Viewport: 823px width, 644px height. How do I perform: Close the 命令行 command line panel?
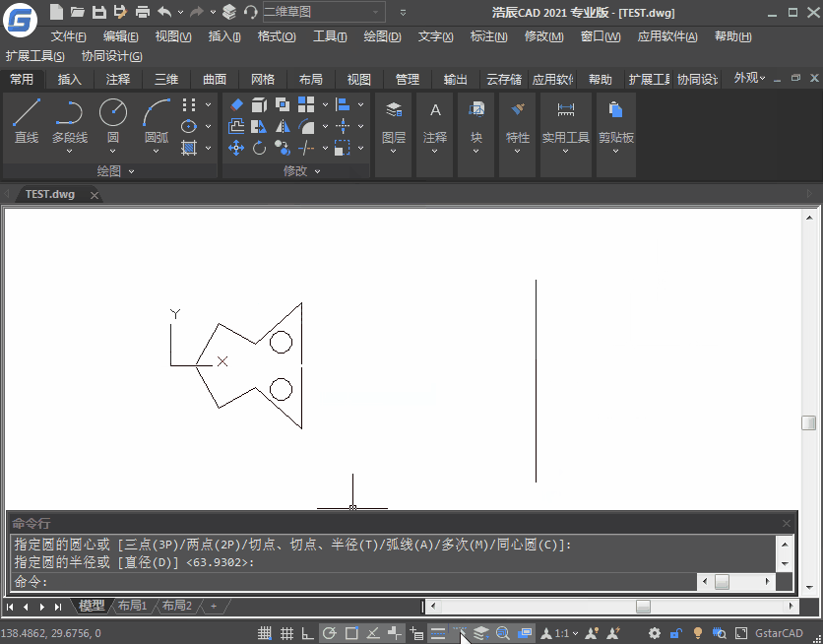(787, 523)
